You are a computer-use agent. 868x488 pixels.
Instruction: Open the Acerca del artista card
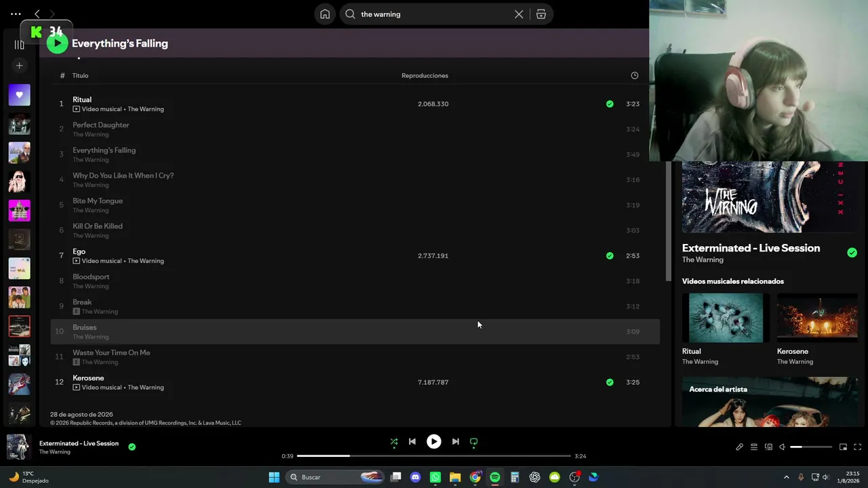pyautogui.click(x=770, y=402)
